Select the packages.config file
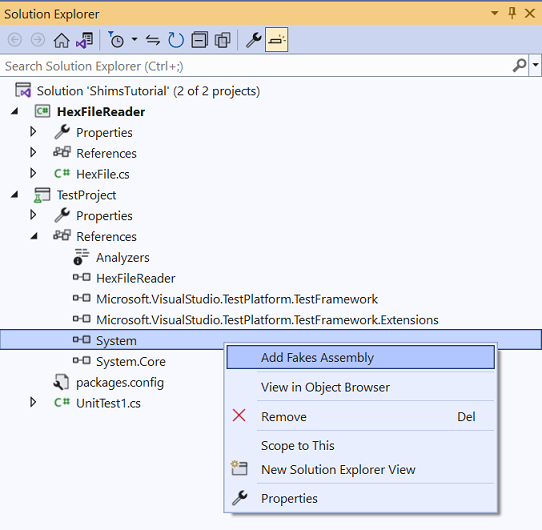 [x=120, y=383]
